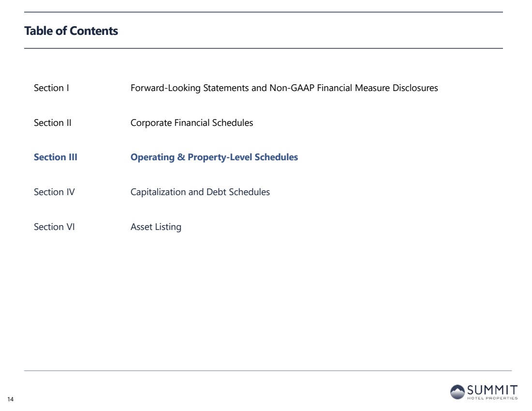The width and height of the screenshot is (532, 411).
Task: Click the footer divider line above logo
Action: click(267, 371)
